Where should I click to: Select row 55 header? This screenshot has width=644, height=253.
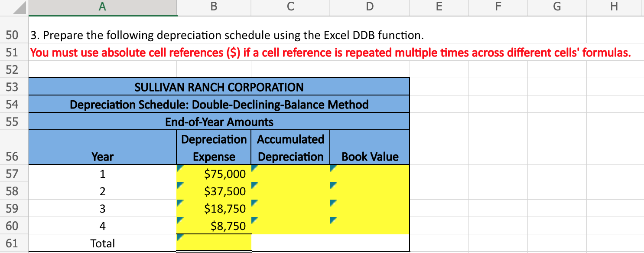(14, 122)
